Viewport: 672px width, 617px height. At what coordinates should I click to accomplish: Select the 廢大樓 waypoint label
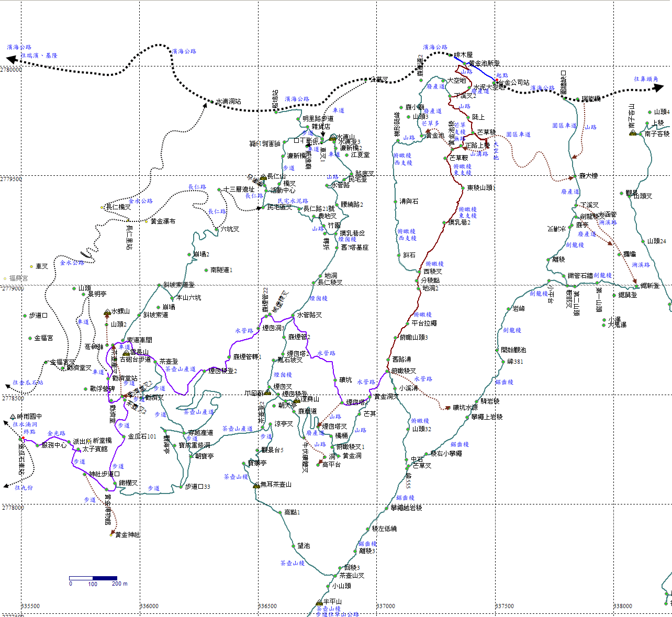click(588, 176)
